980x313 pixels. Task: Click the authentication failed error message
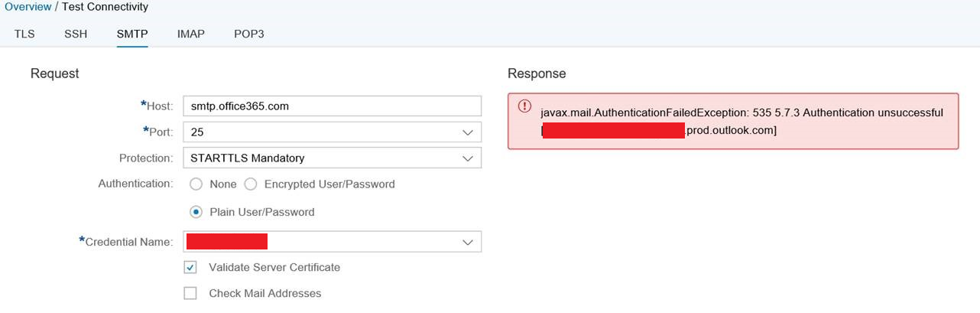pyautogui.click(x=741, y=122)
